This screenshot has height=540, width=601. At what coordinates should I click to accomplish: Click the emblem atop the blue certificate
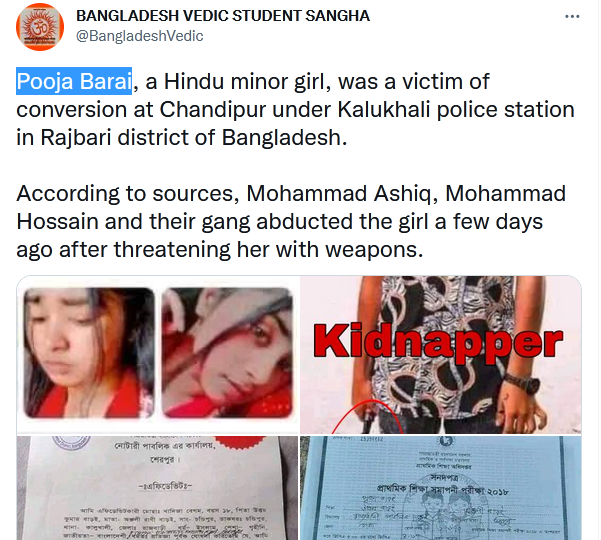(445, 441)
